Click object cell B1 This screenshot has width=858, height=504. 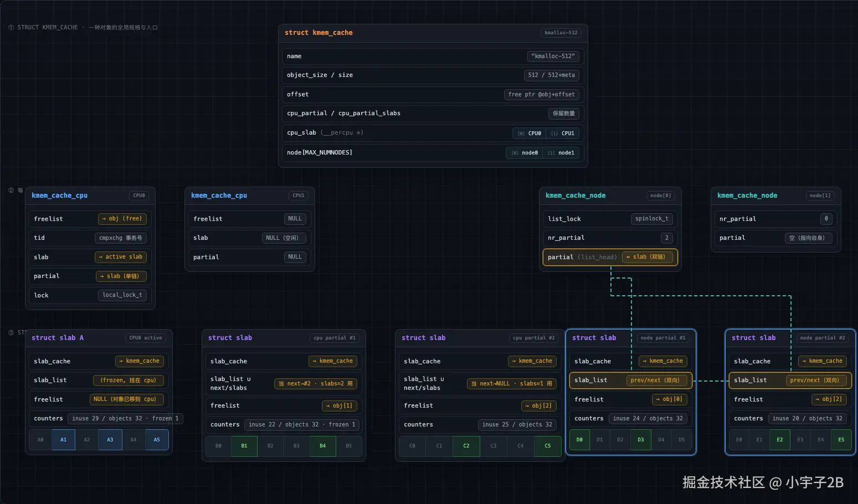[244, 446]
